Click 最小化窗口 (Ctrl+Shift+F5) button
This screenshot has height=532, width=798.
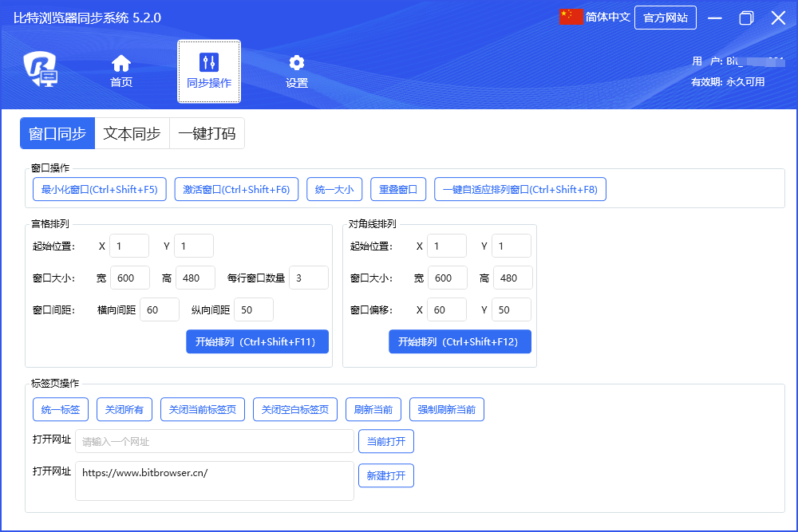coord(100,189)
